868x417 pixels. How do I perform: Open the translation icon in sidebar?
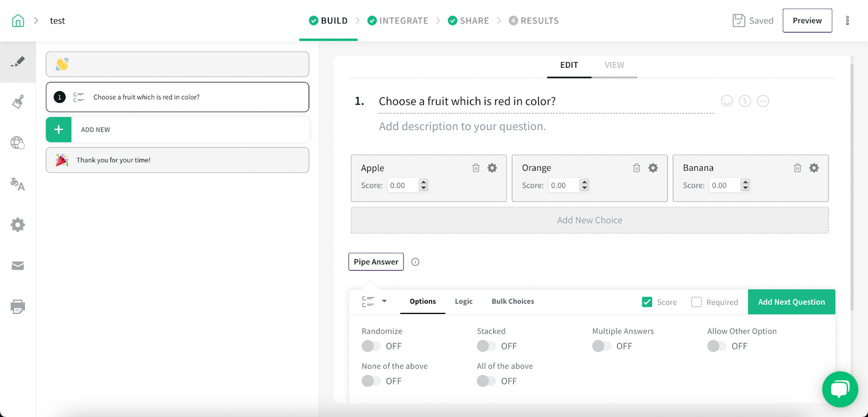pyautogui.click(x=17, y=184)
